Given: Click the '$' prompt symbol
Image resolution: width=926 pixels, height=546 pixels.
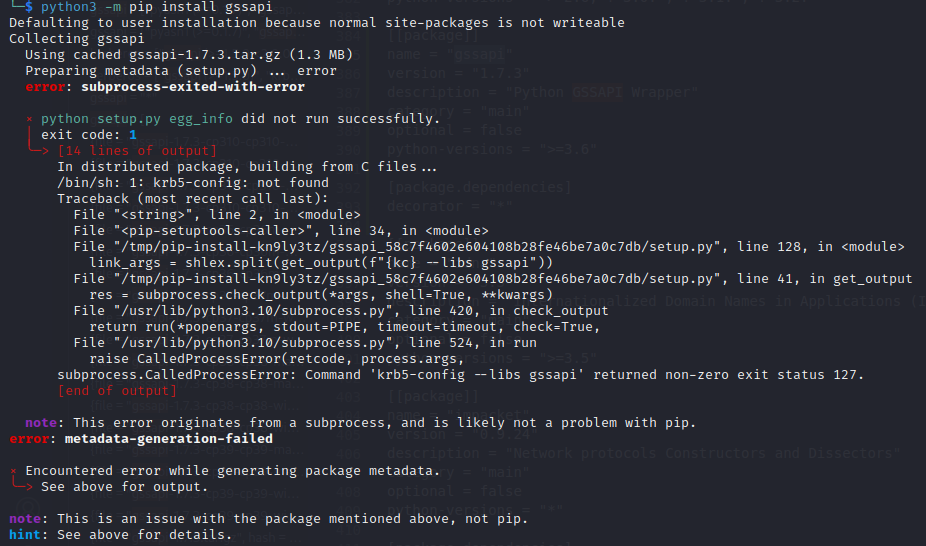Looking at the screenshot, I should coord(28,7).
